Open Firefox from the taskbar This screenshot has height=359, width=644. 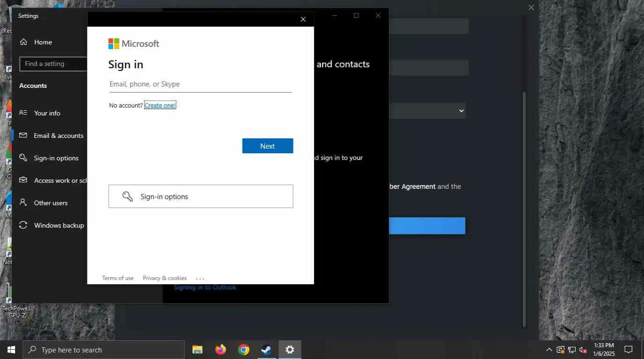tap(220, 350)
